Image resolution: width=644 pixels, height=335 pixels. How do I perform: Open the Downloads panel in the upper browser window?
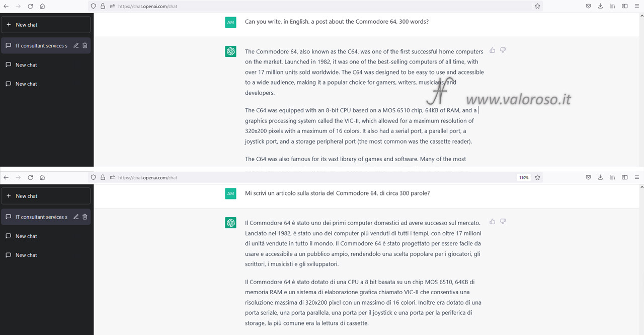click(x=600, y=6)
